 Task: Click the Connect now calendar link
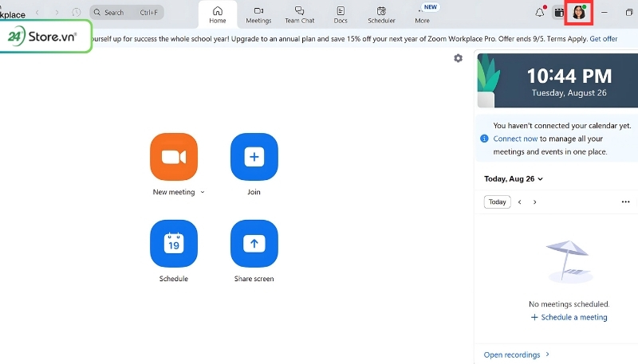point(514,139)
